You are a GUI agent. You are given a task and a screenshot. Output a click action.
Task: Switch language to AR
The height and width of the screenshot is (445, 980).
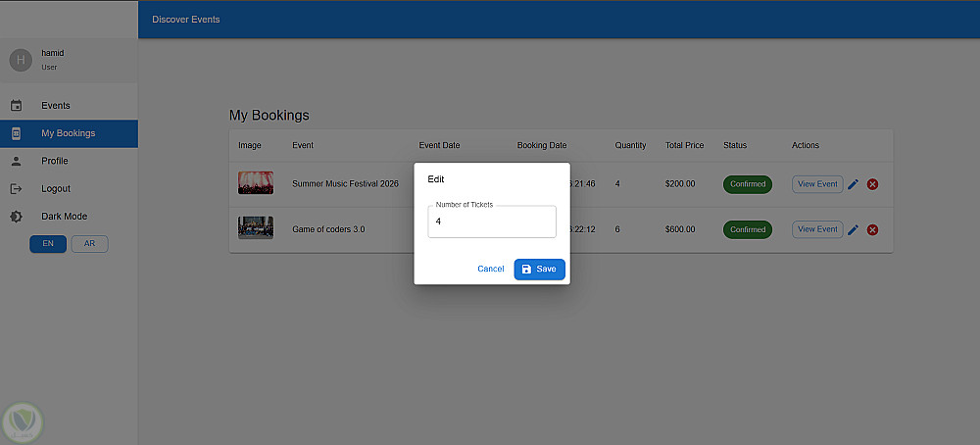(x=89, y=244)
